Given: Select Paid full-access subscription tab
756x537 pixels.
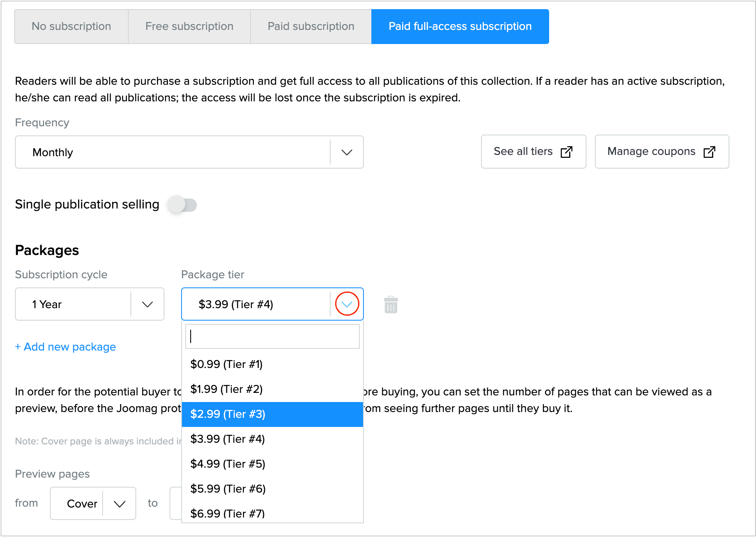Looking at the screenshot, I should click(460, 27).
